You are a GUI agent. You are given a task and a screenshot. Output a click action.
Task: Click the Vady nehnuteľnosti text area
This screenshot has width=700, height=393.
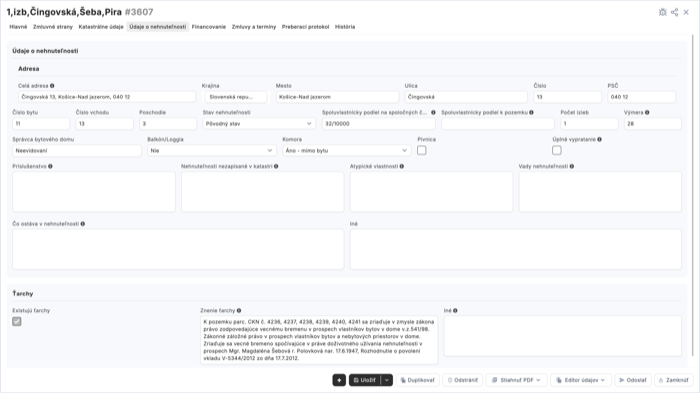point(600,192)
